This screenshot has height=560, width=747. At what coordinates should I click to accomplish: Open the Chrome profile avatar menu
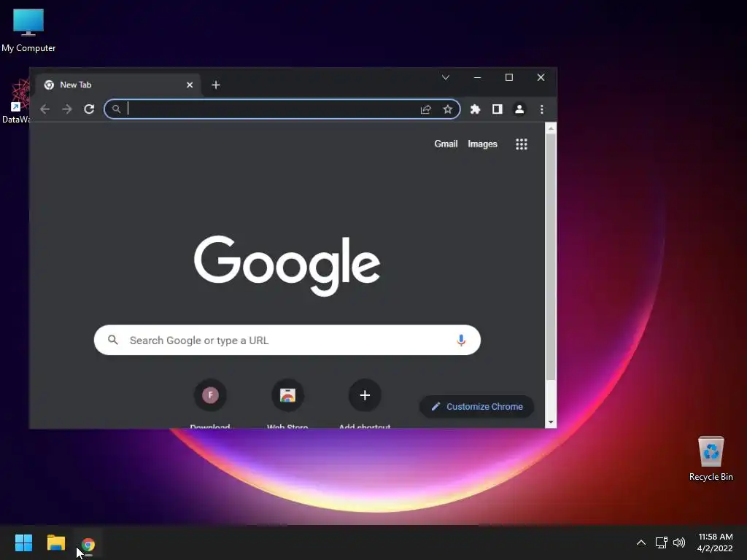click(x=519, y=109)
